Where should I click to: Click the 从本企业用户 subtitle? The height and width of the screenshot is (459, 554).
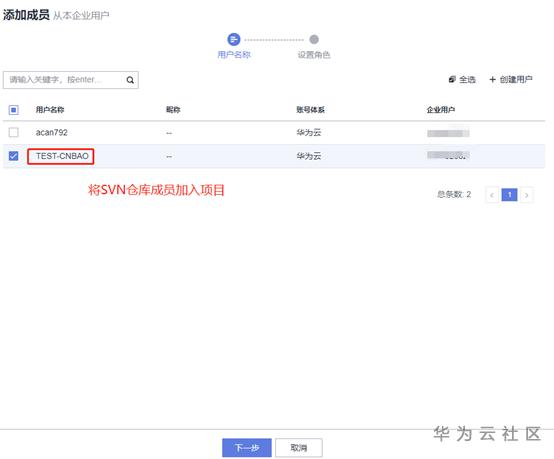point(81,16)
